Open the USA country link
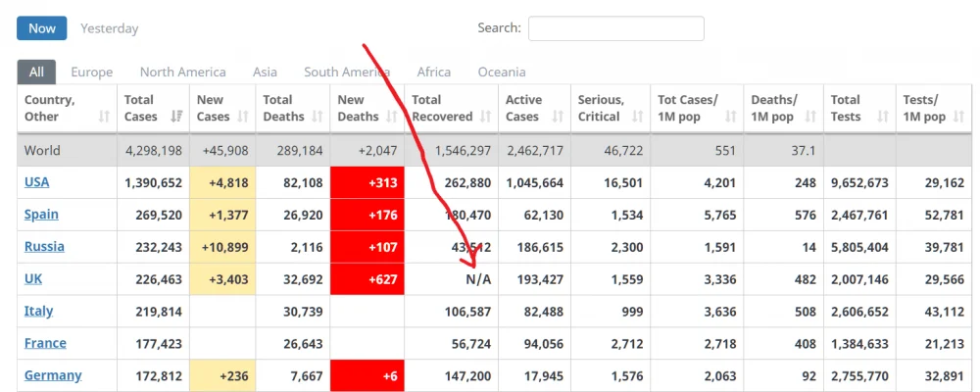Screen dimensions: 980x392 [37, 182]
